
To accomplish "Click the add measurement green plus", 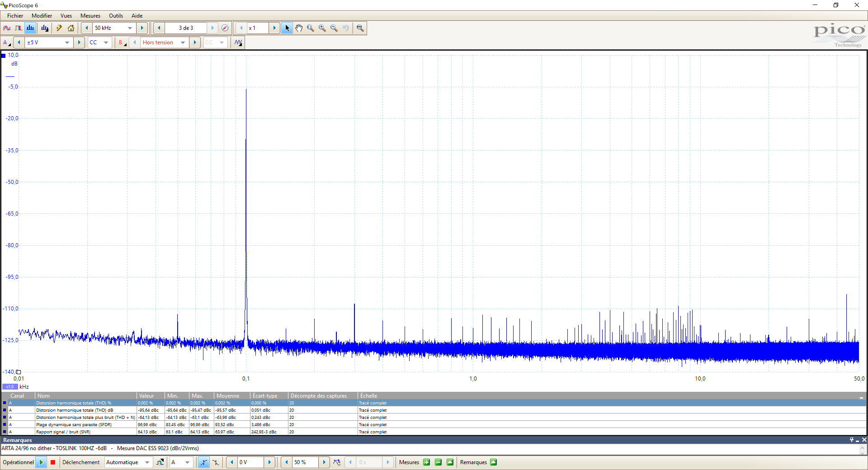I will (426, 462).
